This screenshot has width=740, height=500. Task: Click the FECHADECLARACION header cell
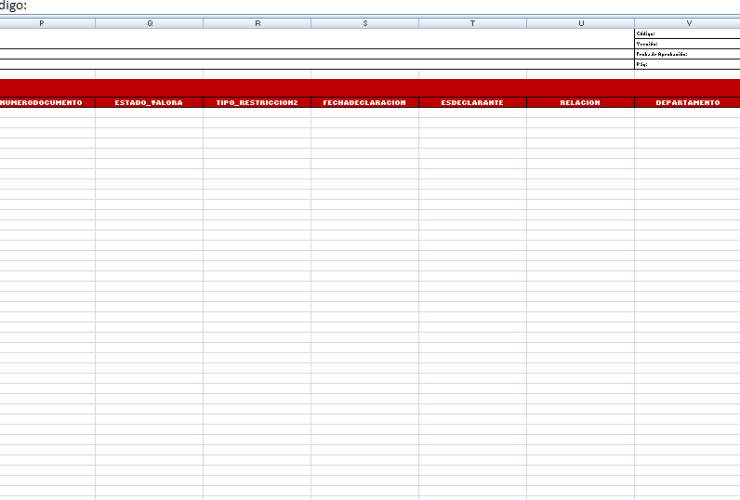click(365, 102)
